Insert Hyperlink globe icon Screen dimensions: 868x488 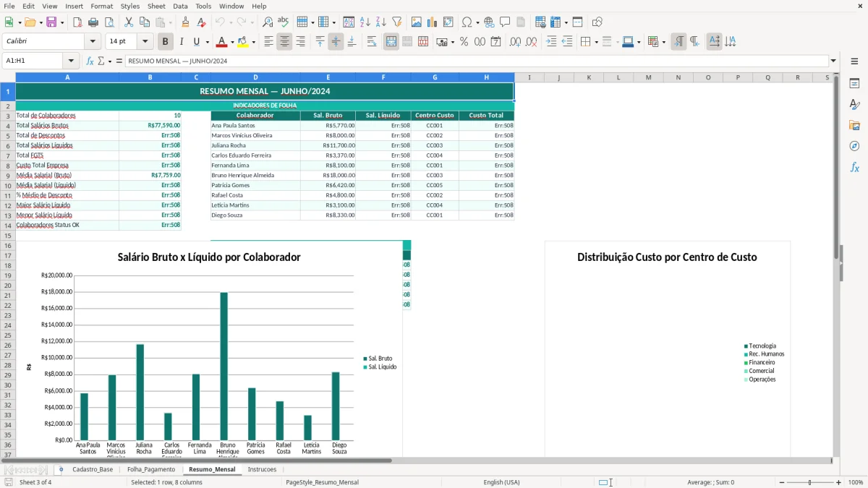click(x=489, y=22)
